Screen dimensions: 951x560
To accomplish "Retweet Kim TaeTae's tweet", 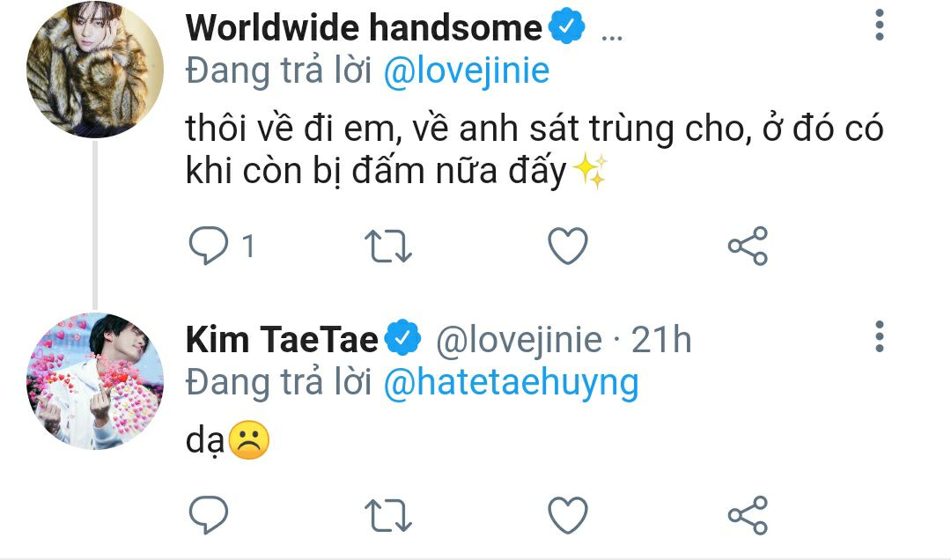I will click(387, 514).
